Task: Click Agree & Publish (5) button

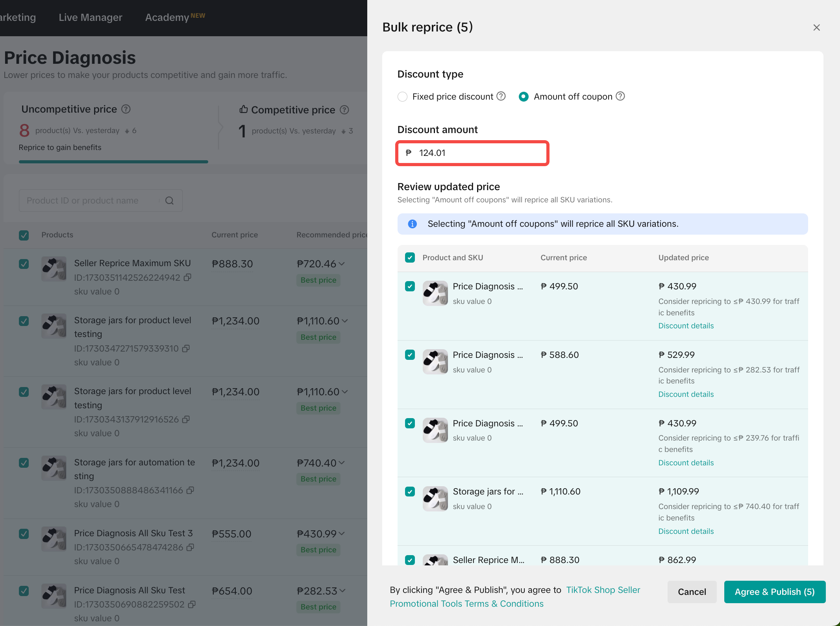Action: click(x=774, y=592)
